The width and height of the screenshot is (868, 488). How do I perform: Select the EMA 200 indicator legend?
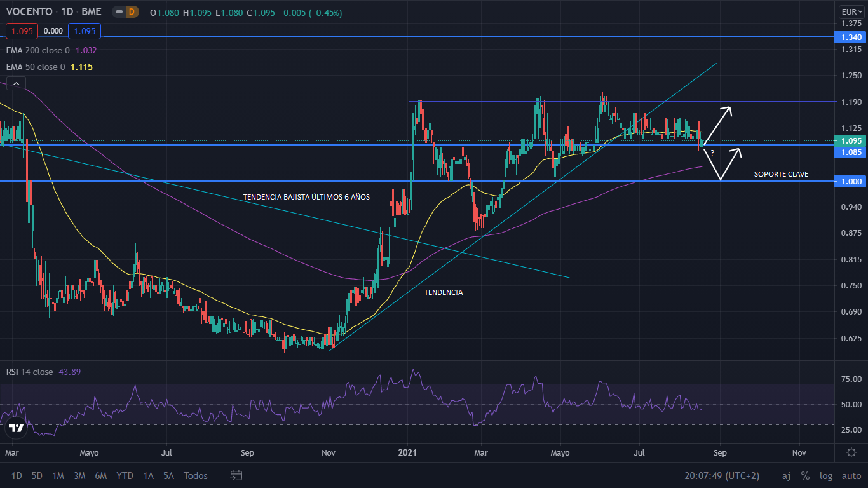(x=38, y=50)
